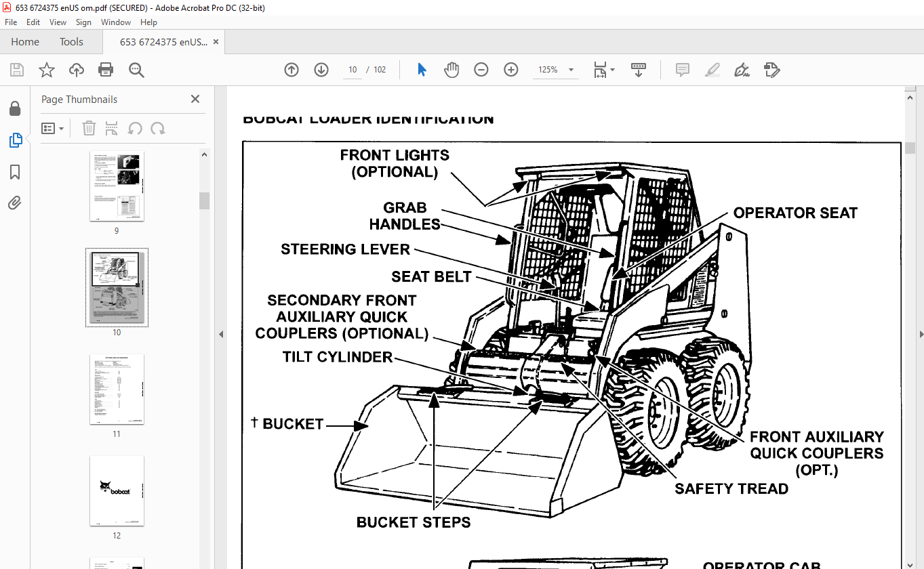The width and height of the screenshot is (924, 569).
Task: Open the View menu
Action: point(58,22)
